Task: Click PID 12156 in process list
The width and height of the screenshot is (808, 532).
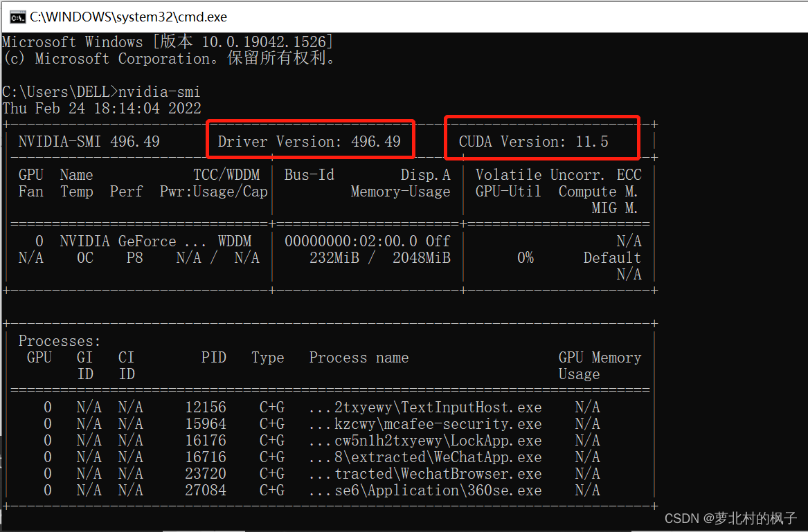Action: (206, 407)
